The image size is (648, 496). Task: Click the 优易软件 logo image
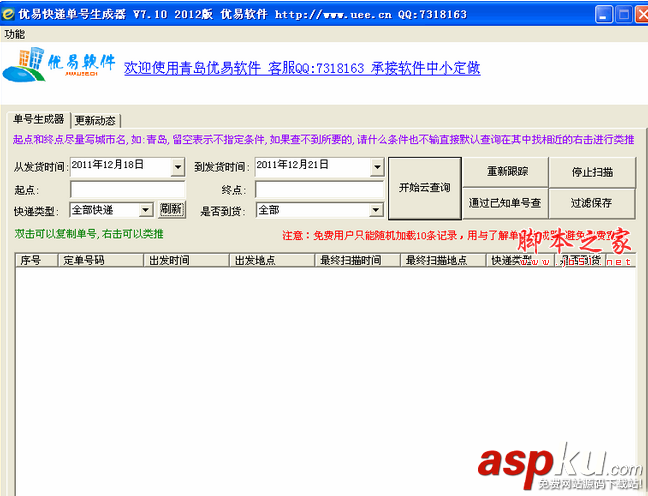click(58, 64)
